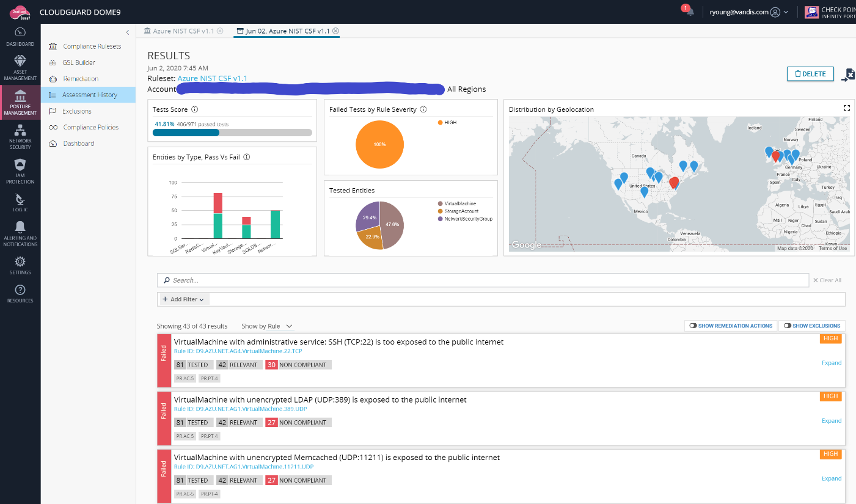
Task: Click the Tests Score progress bar
Action: click(x=232, y=133)
